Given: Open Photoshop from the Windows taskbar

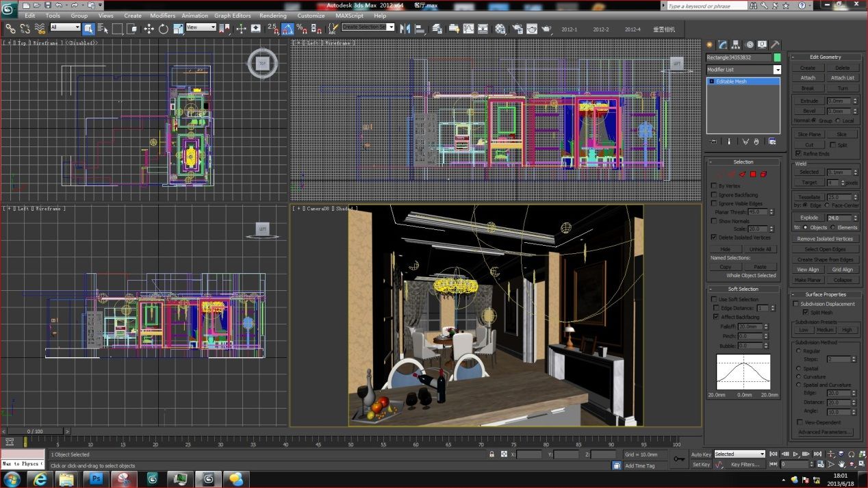Looking at the screenshot, I should tap(95, 478).
